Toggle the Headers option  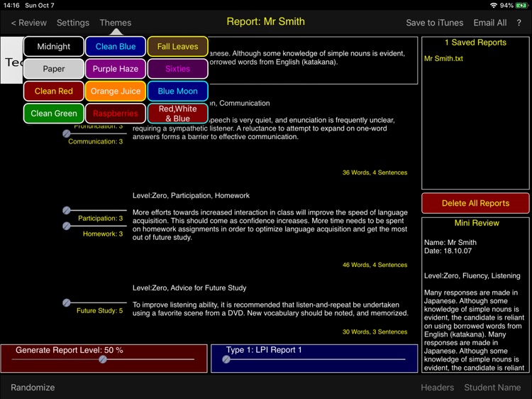tap(438, 388)
